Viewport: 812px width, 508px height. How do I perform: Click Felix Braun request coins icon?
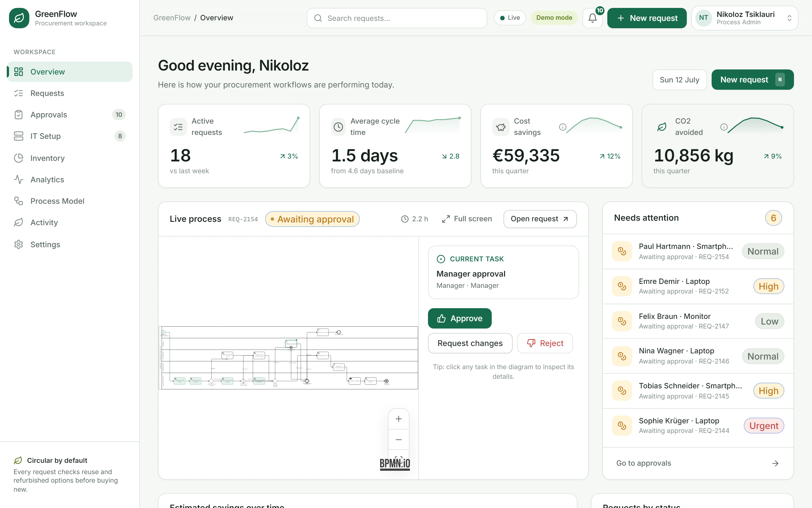[622, 321]
